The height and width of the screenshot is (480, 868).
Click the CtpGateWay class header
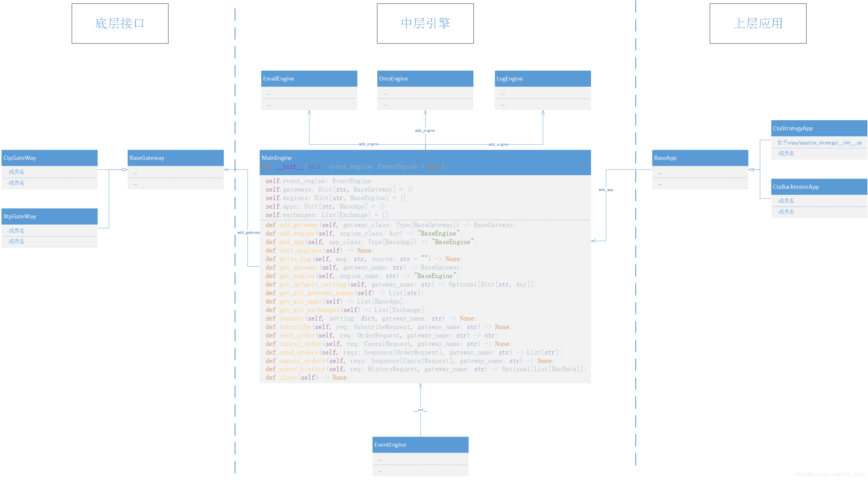click(x=50, y=158)
